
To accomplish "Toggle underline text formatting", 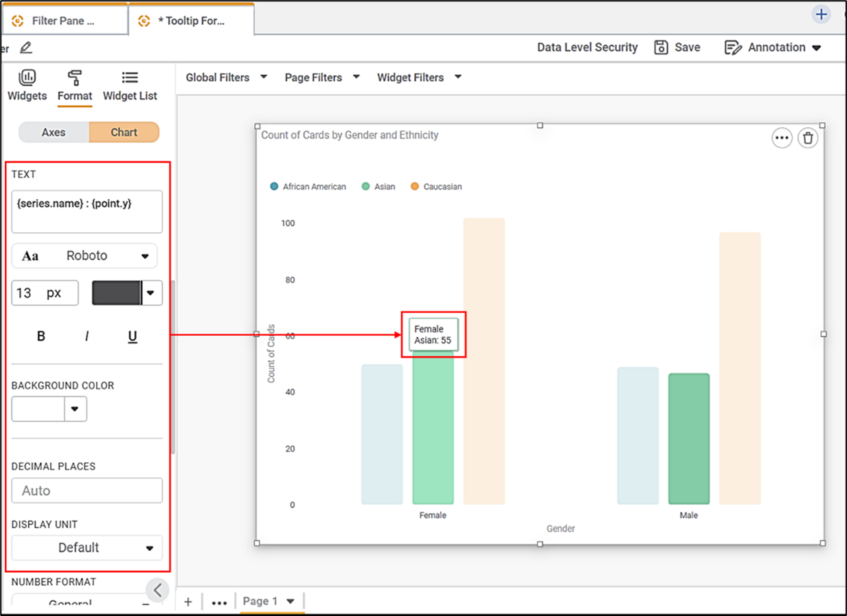I will tap(133, 336).
